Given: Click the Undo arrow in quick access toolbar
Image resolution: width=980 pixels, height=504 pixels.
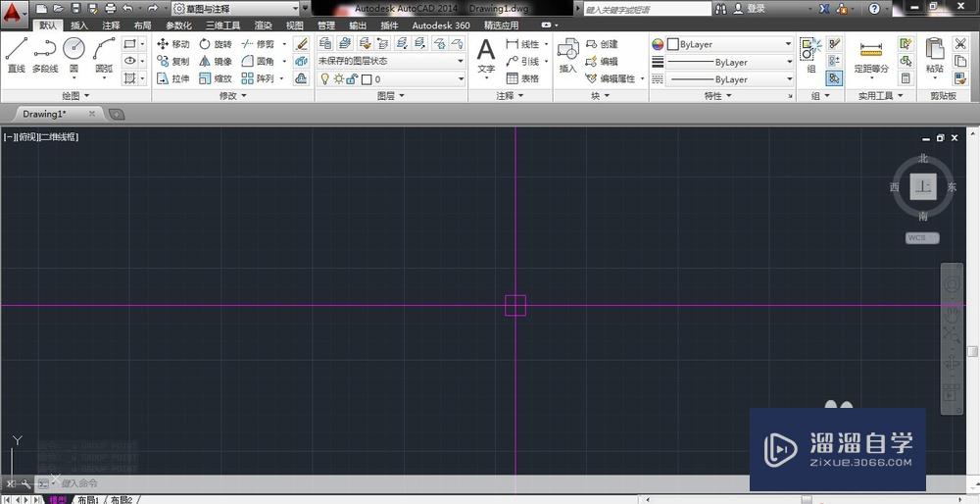Looking at the screenshot, I should (x=128, y=8).
